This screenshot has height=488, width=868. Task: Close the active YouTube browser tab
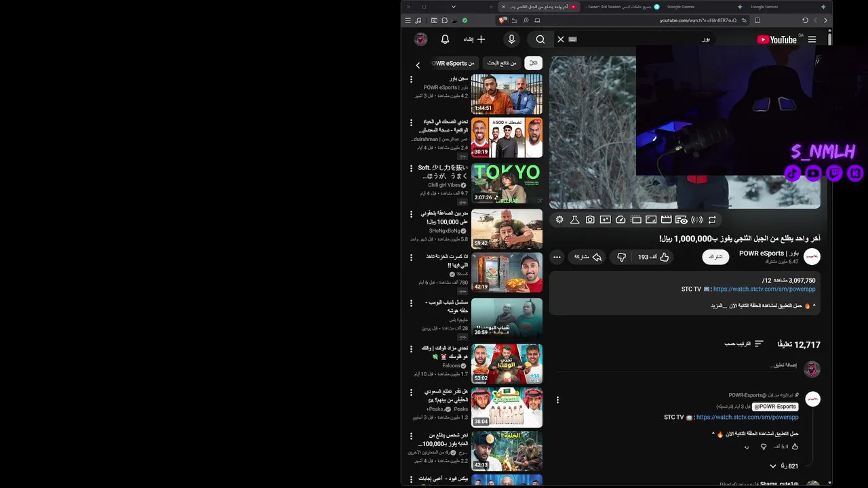[503, 7]
